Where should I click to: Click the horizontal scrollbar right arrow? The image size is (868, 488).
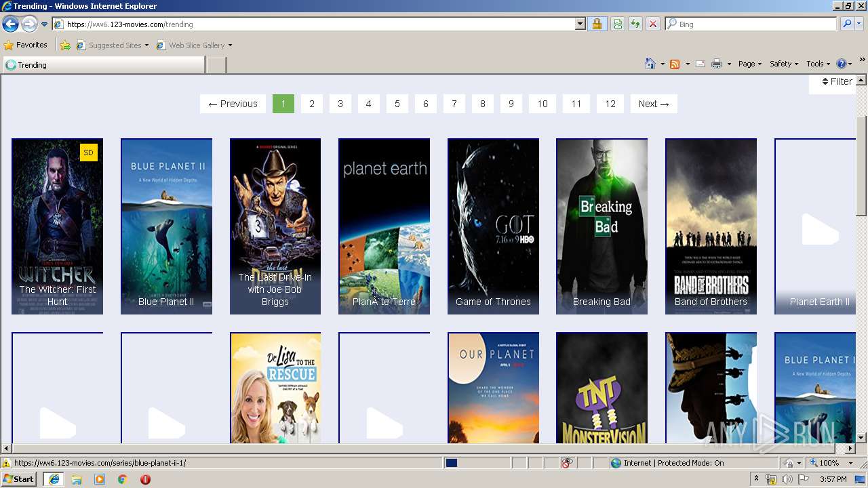click(x=850, y=449)
